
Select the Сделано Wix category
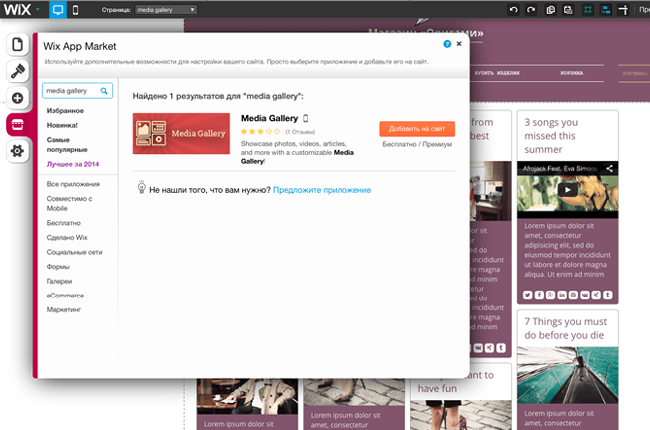click(x=67, y=238)
